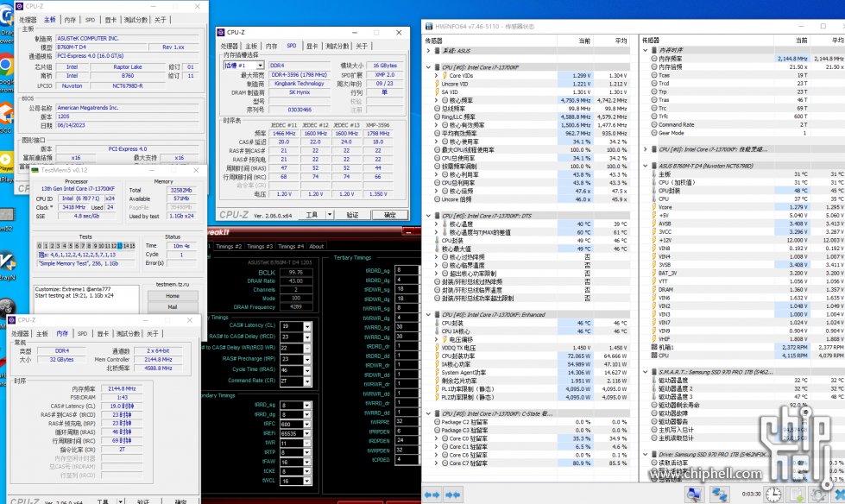Click the HWiNFO window title icon
The width and height of the screenshot is (845, 504).
[429, 26]
